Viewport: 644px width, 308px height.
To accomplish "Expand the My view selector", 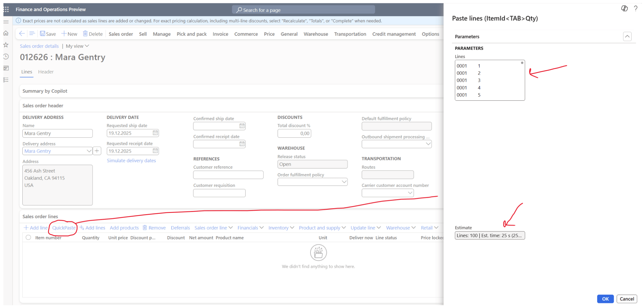I will pyautogui.click(x=77, y=46).
